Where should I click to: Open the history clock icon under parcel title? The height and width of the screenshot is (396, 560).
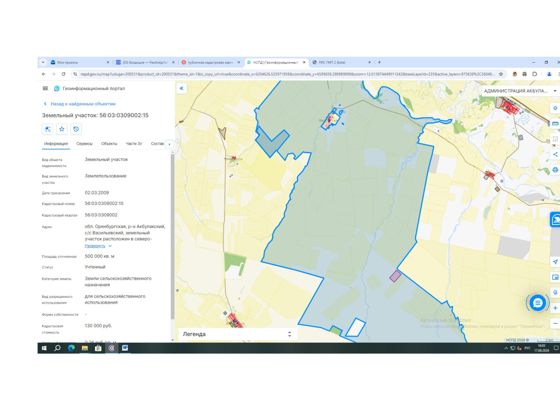pos(76,129)
